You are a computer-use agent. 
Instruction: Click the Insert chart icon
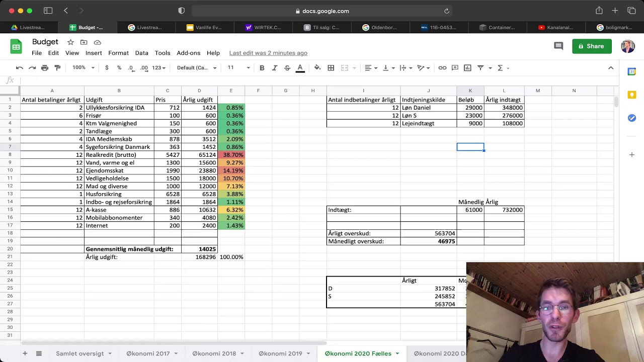pyautogui.click(x=467, y=68)
